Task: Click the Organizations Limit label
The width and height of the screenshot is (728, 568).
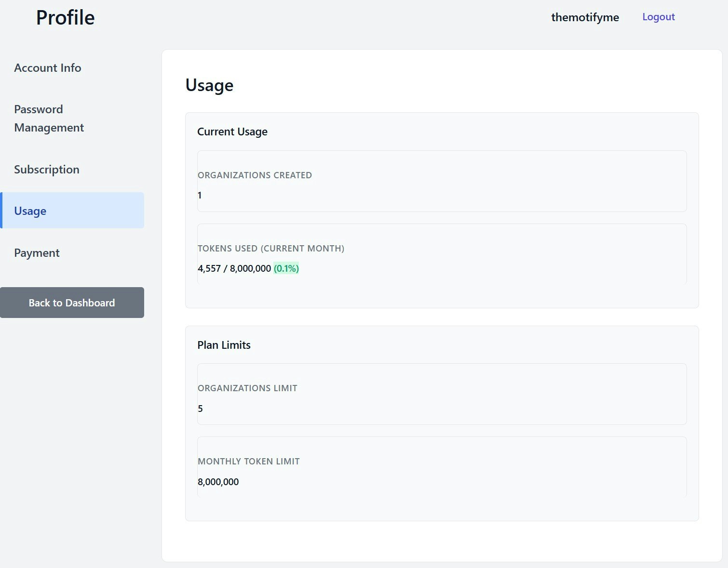Action: 247,387
